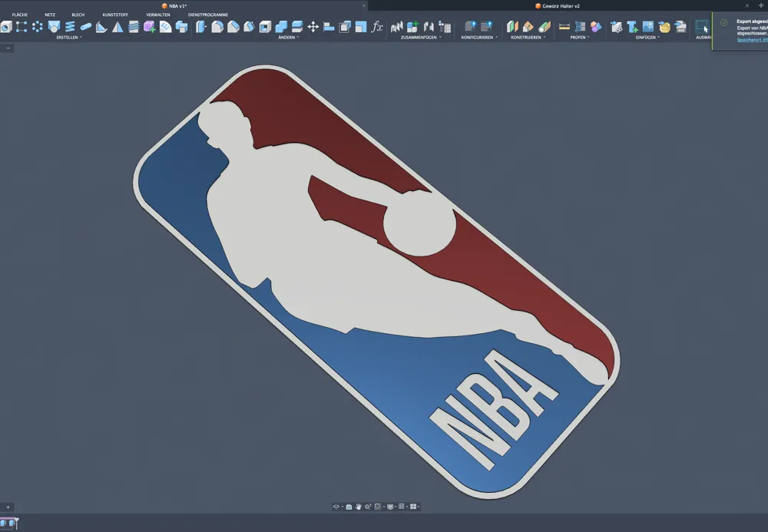The height and width of the screenshot is (532, 768).
Task: Select the first timeline feature icon
Action: 3,523
